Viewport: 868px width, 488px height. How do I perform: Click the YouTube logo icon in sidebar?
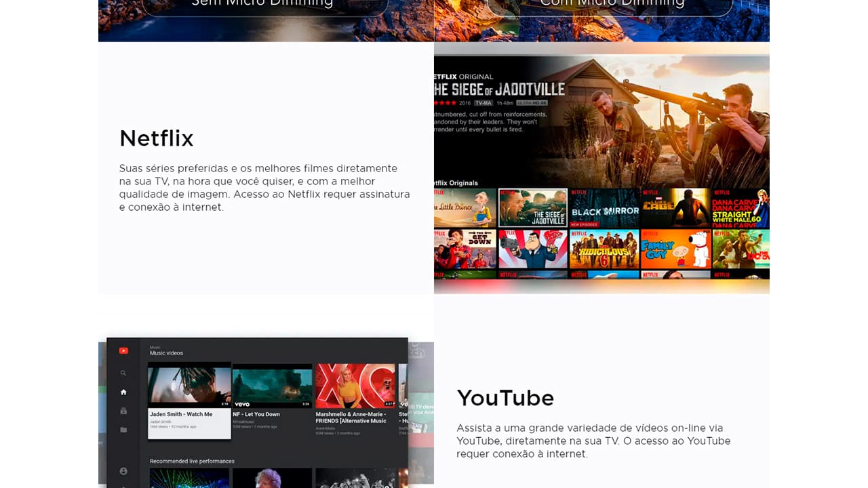[x=123, y=350]
